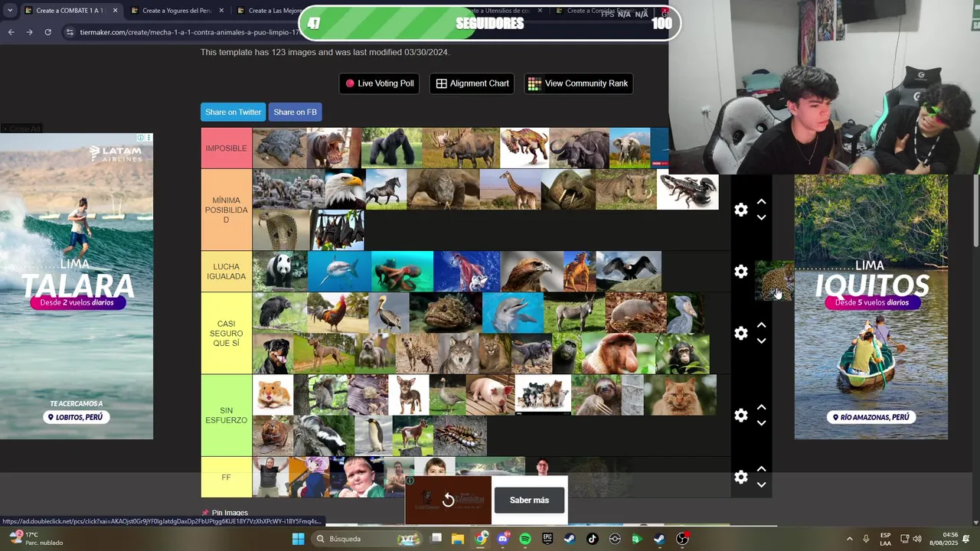The width and height of the screenshot is (980, 551).
Task: Go back in the browser
Action: coord(11,32)
